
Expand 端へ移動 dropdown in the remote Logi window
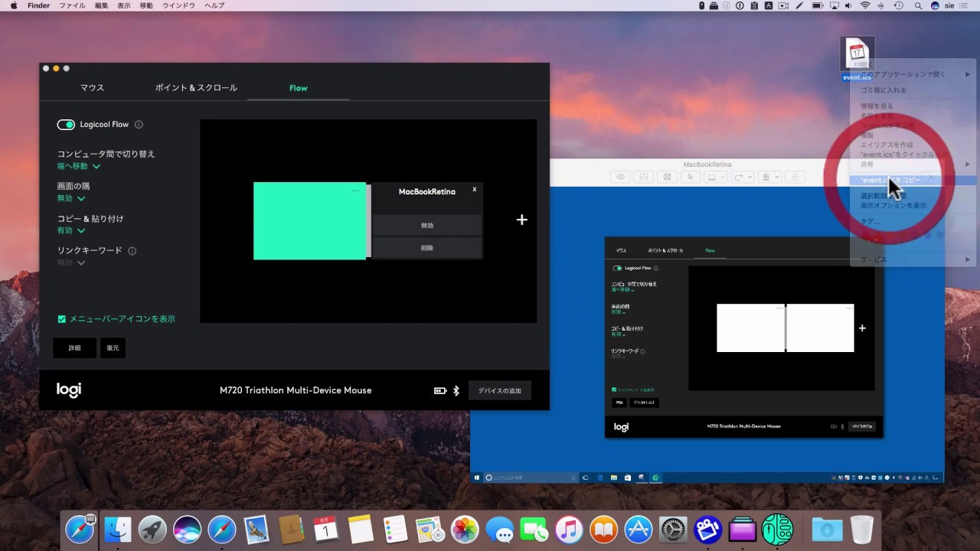click(623, 290)
